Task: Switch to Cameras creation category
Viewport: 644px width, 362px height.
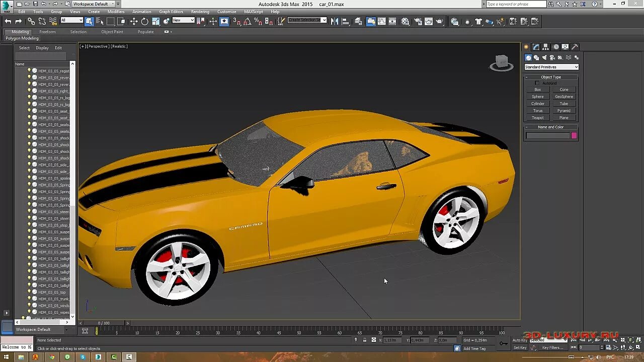Action: [x=552, y=57]
